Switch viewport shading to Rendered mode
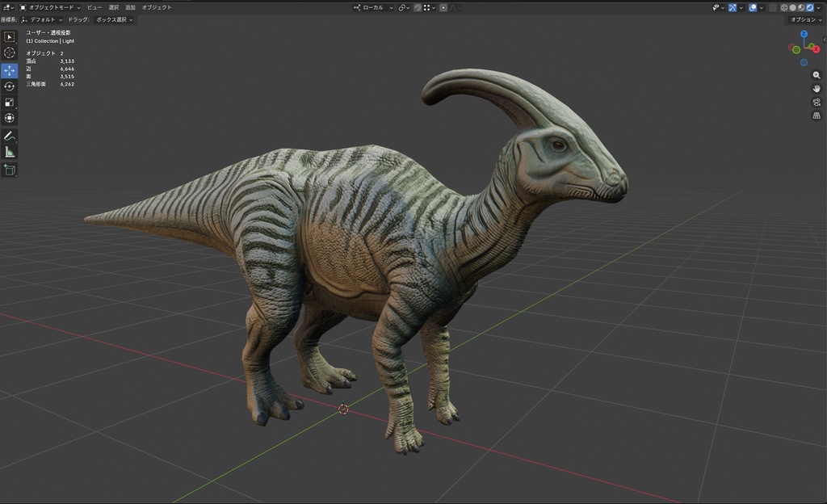The height and width of the screenshot is (504, 827). [809, 7]
